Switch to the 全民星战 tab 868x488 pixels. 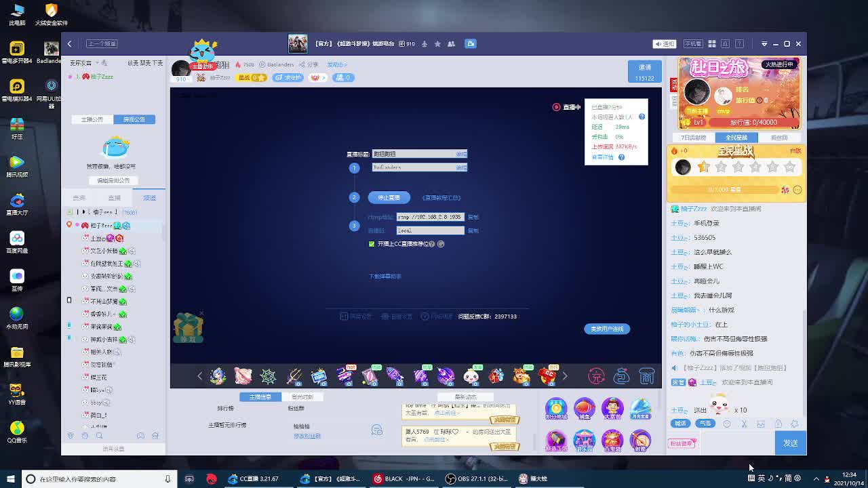coord(736,138)
